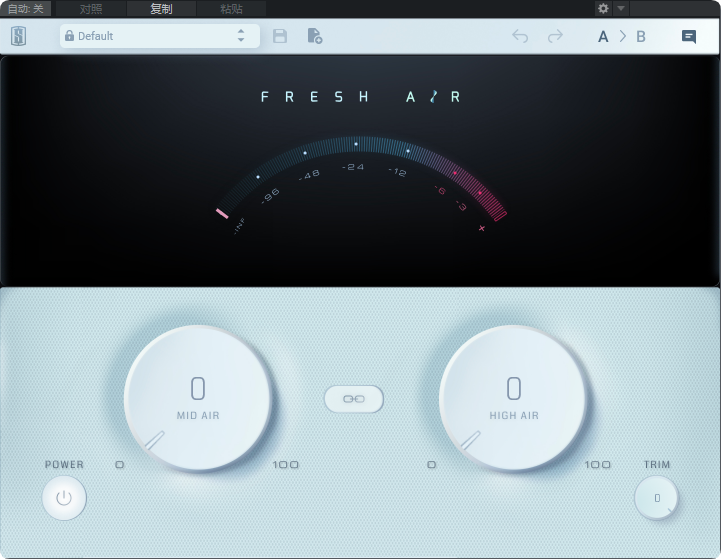
Task: Save preset as new using the file-plus icon
Action: (315, 36)
